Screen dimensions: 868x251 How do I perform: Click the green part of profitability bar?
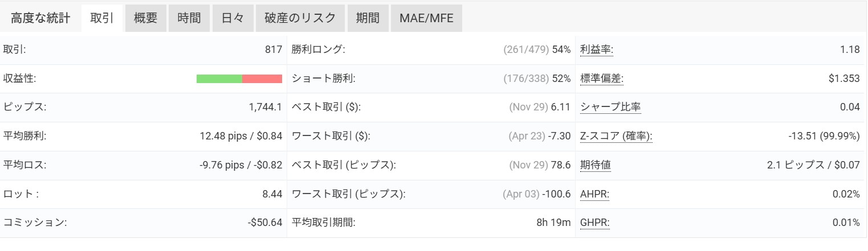[219, 79]
